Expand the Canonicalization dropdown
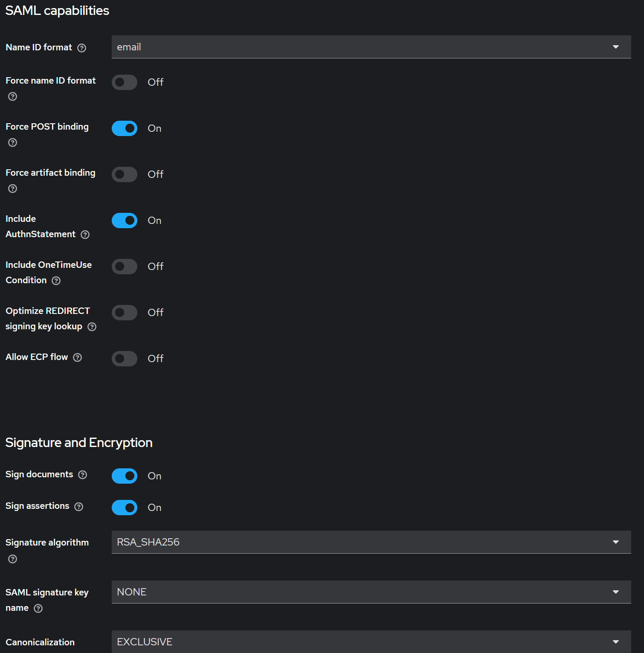The width and height of the screenshot is (644, 653). (x=615, y=641)
